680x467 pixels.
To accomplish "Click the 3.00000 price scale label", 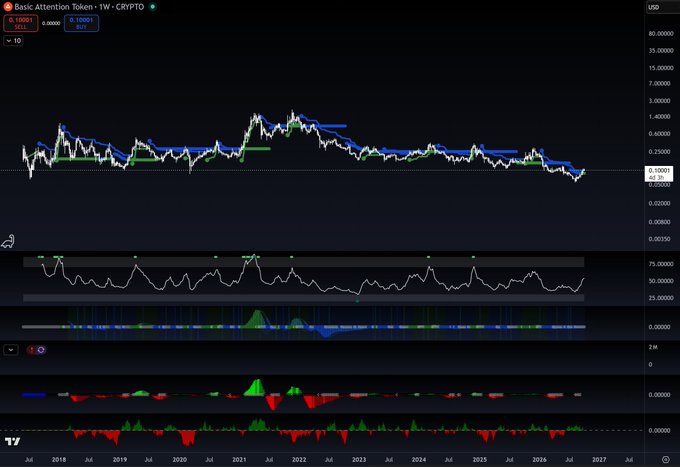I will (x=659, y=101).
